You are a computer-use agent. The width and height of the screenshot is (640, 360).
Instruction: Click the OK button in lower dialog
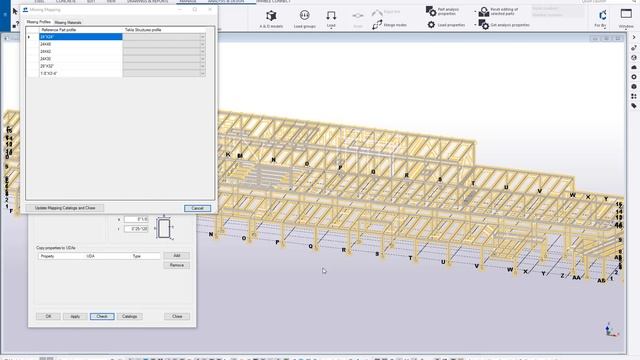coord(48,316)
